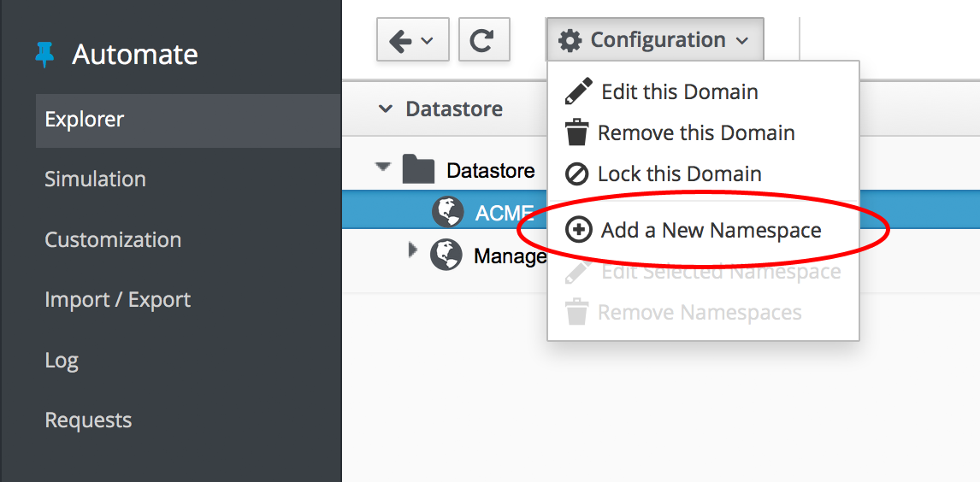Expand the ManageIQ domain tree node

(413, 250)
